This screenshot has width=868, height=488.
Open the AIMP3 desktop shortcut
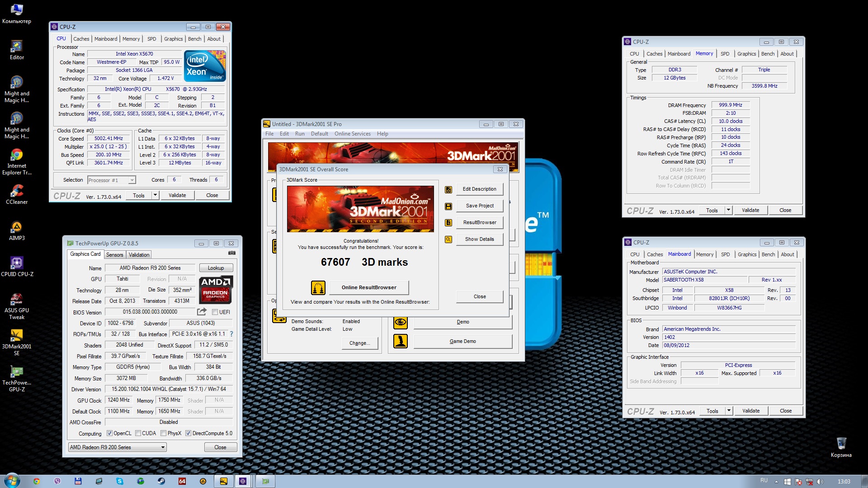pos(17,230)
